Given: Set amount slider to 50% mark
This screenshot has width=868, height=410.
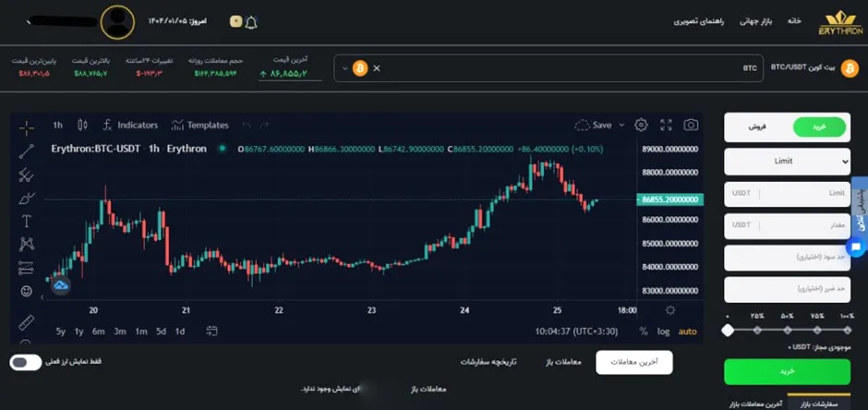Looking at the screenshot, I should (x=787, y=331).
